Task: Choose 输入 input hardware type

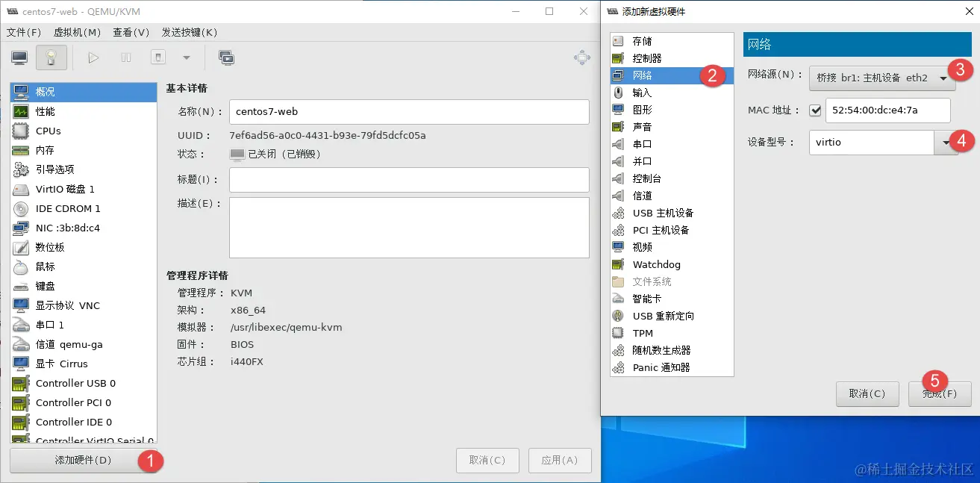Action: click(x=672, y=93)
